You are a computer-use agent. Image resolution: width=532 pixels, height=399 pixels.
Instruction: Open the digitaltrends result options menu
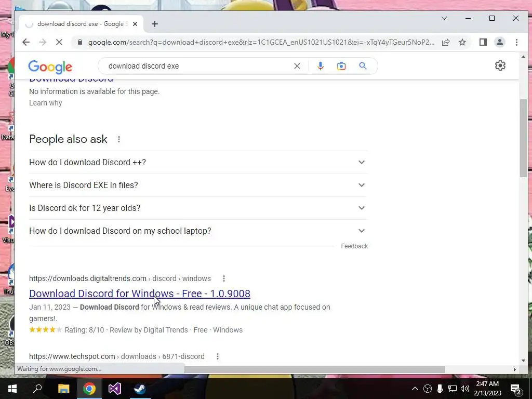223,278
